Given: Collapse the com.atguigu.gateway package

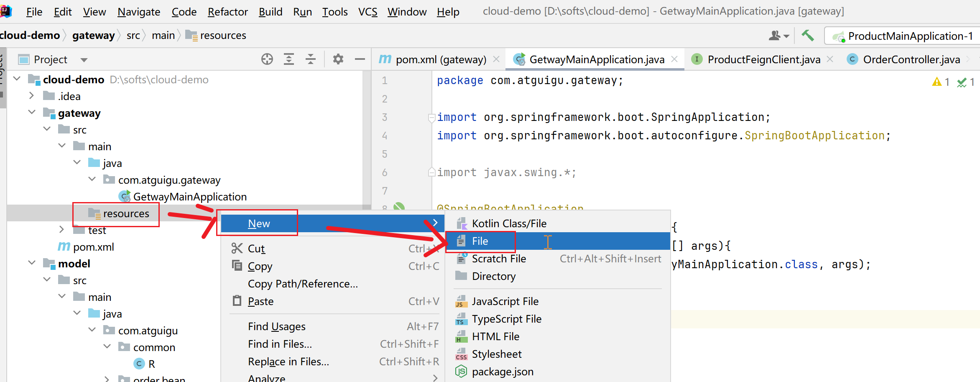Looking at the screenshot, I should coord(92,179).
